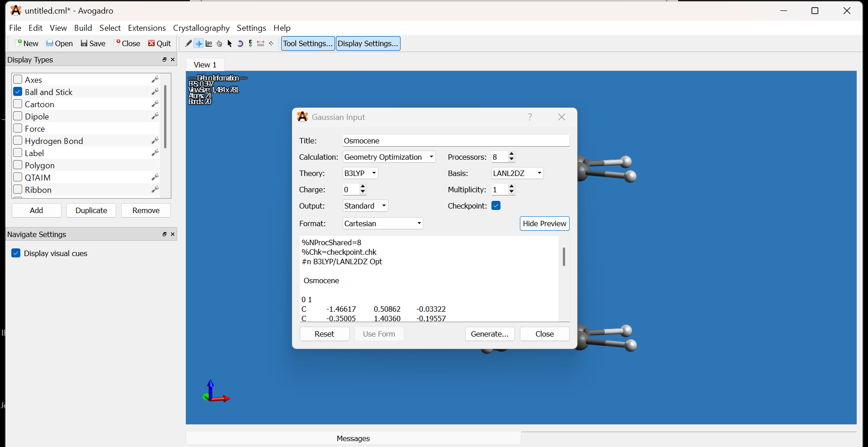
Task: Decrease the Charge spinner value
Action: 363,192
